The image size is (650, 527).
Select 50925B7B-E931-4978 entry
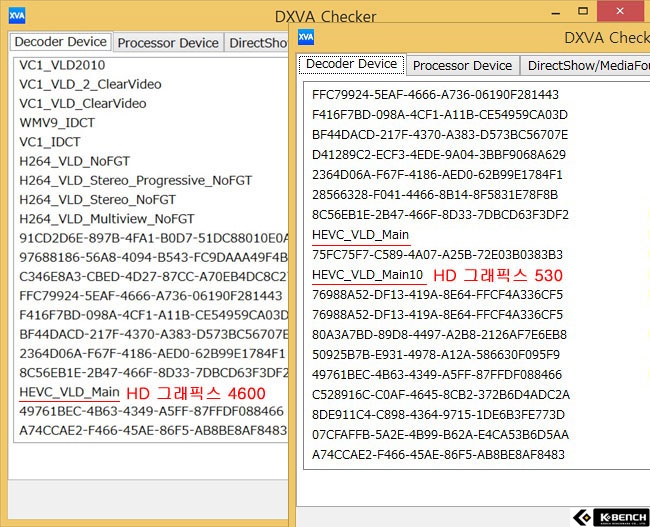(436, 355)
